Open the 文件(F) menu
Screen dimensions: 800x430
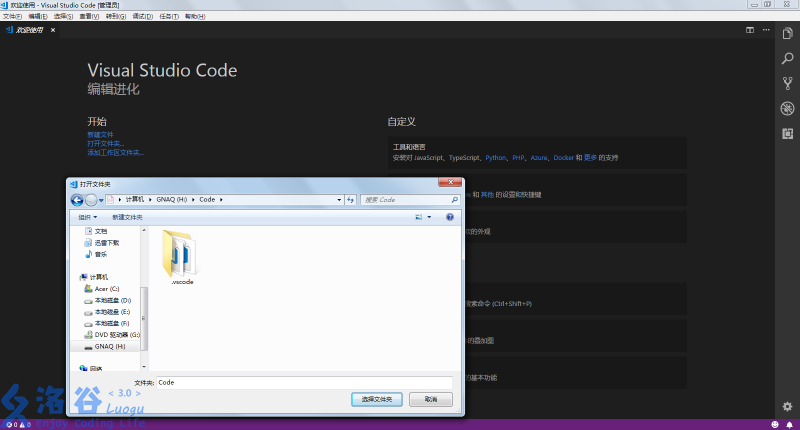pos(12,16)
